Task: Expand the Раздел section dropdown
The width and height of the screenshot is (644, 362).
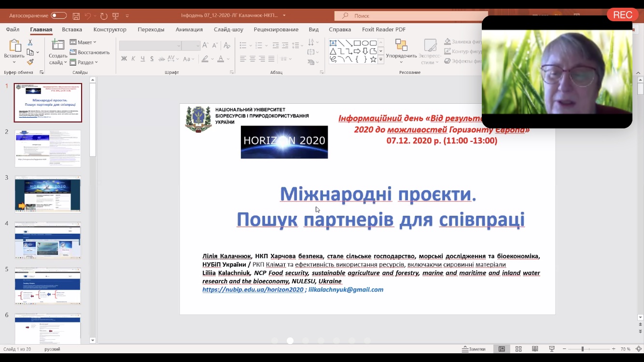Action: tap(84, 62)
